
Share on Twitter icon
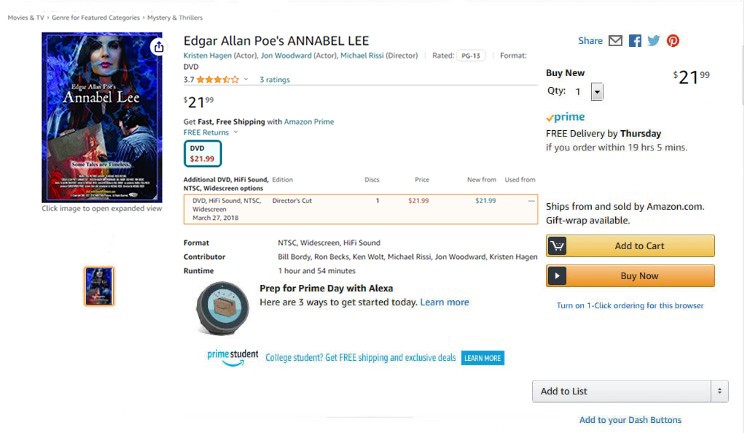tap(654, 41)
